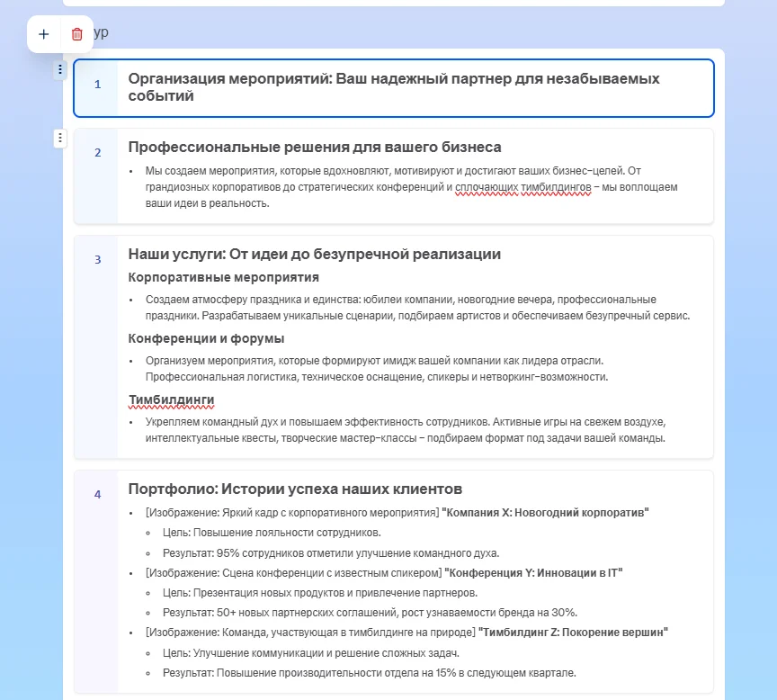Click heading 'Наши услуги: От идеи до безупречной реализации'
777x700 pixels.
tap(314, 255)
